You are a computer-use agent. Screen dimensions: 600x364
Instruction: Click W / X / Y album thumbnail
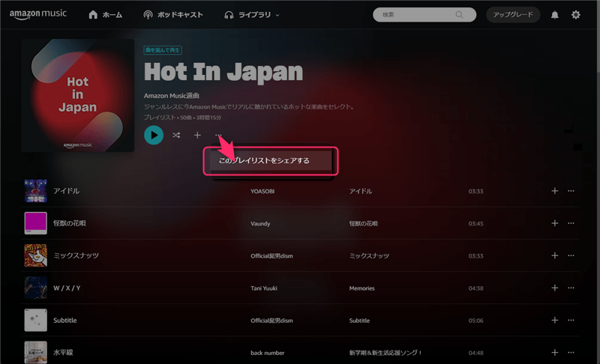(35, 288)
